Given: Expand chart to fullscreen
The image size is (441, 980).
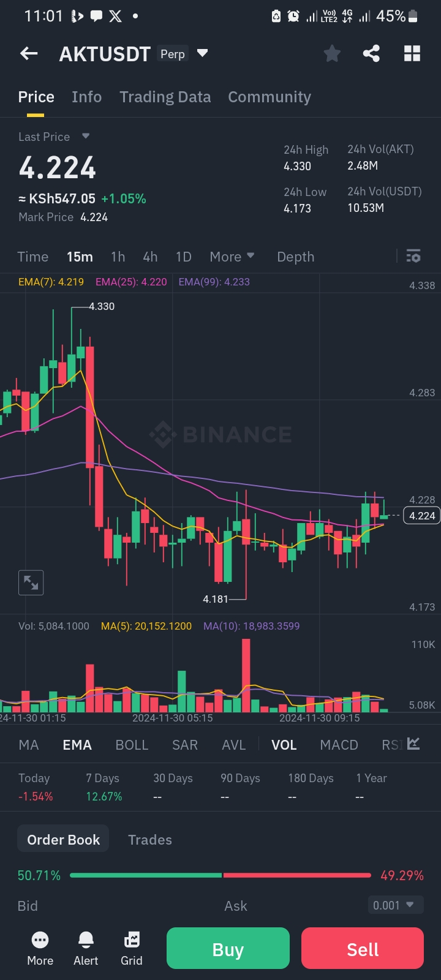Looking at the screenshot, I should pyautogui.click(x=31, y=582).
